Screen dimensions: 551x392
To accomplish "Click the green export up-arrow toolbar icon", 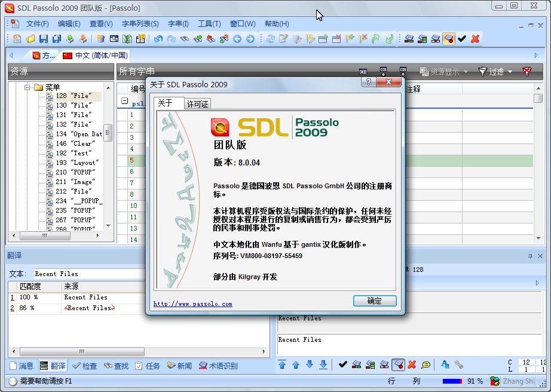I will tap(70, 39).
